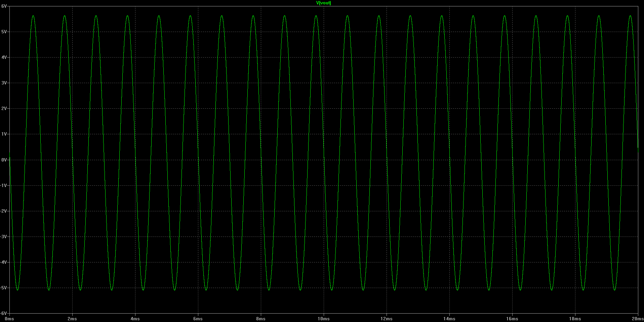Click the 5V vertical axis label
Screen dimensions: 644x322
tap(4, 32)
